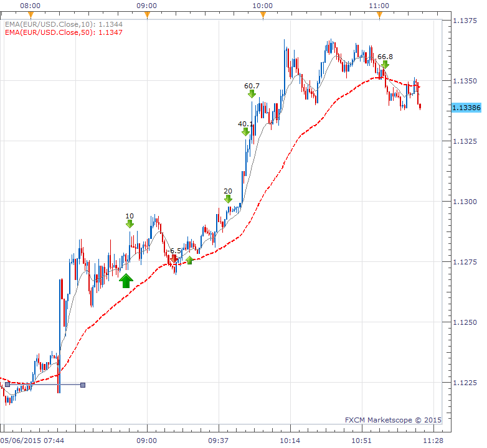This screenshot has height=448, width=487.
Task: Click the 1.1325 price axis label
Action: coord(465,141)
